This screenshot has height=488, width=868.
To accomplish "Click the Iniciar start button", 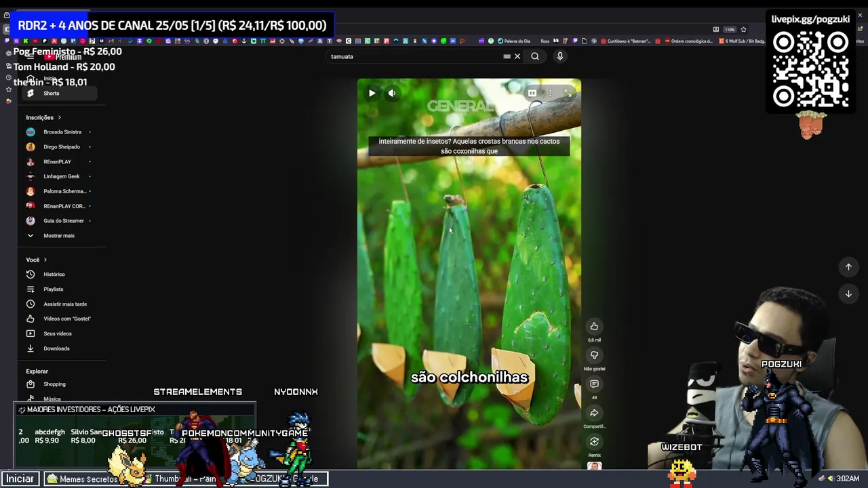I will pos(20,479).
